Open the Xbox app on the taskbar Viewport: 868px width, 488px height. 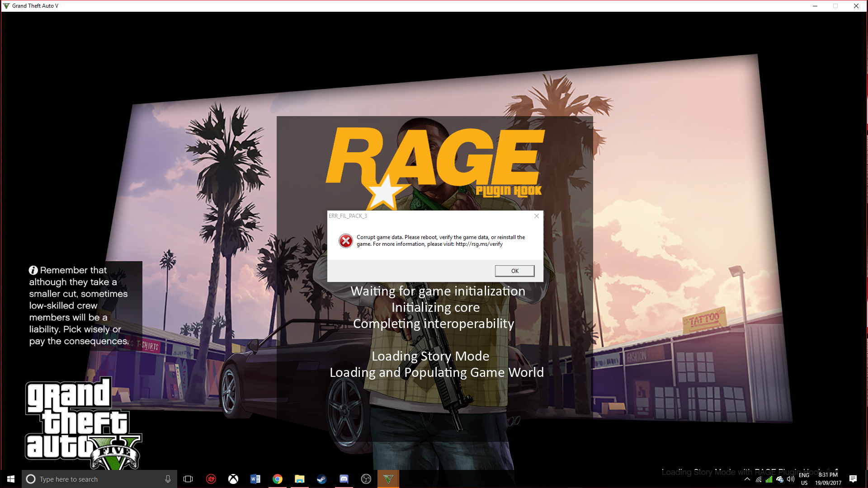(233, 479)
